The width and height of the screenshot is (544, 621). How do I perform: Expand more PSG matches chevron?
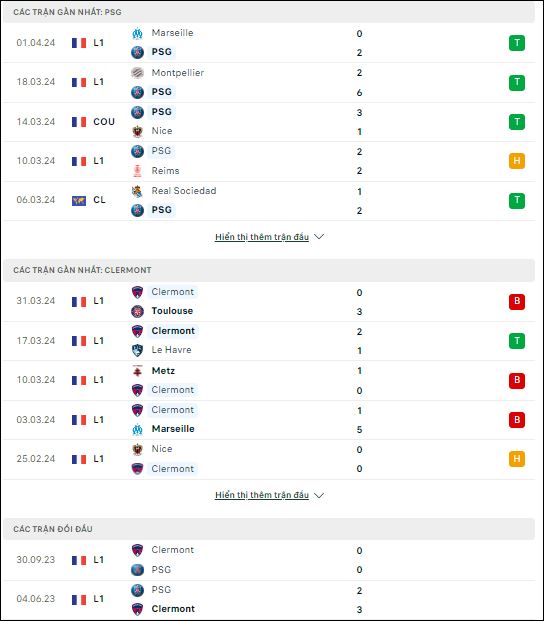[x=319, y=237]
